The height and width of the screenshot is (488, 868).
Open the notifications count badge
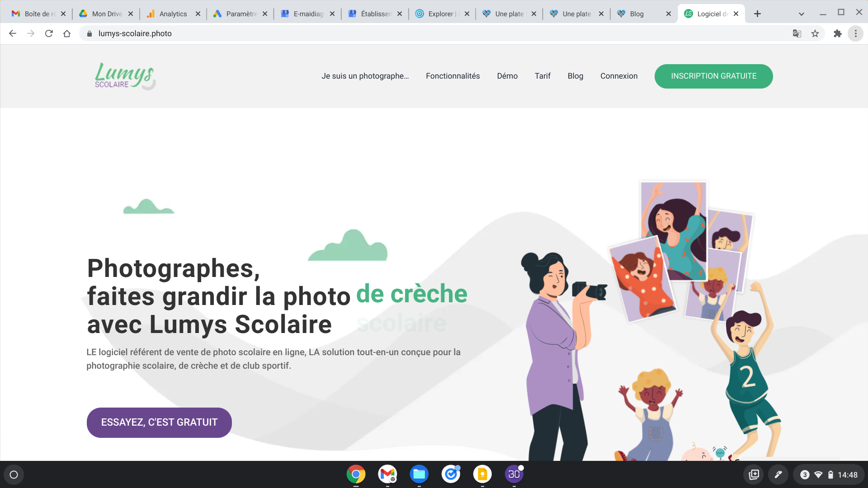click(x=805, y=474)
